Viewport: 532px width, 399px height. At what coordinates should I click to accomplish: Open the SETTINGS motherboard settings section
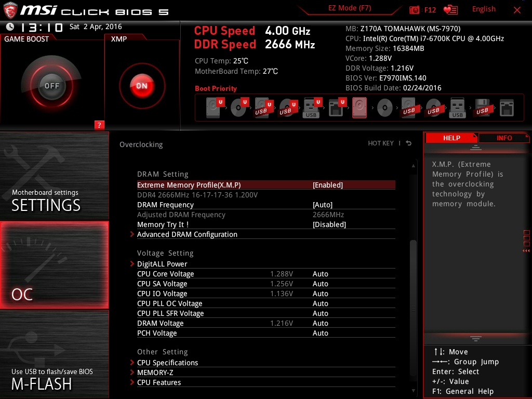(x=54, y=176)
